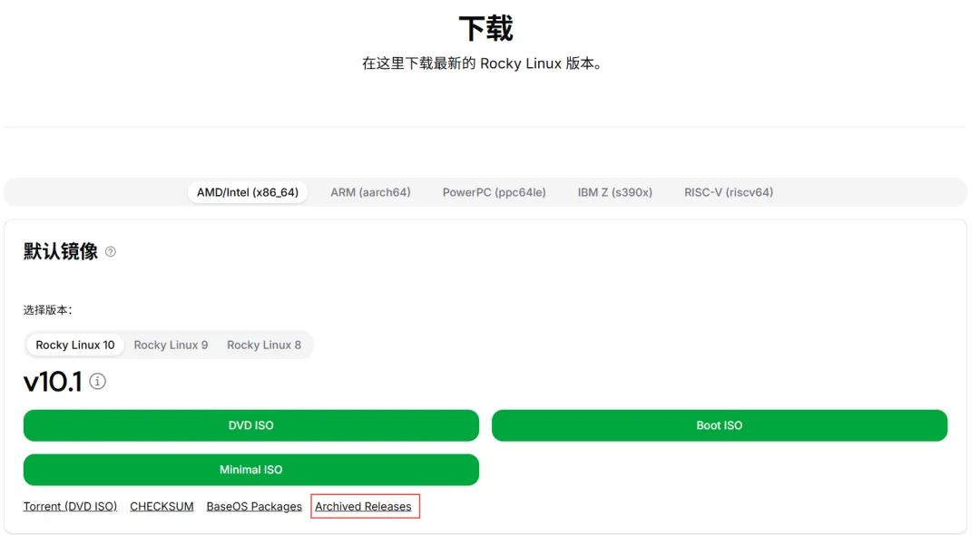Show version info icon next to v10.1
This screenshot has height=535, width=980.
click(x=97, y=381)
